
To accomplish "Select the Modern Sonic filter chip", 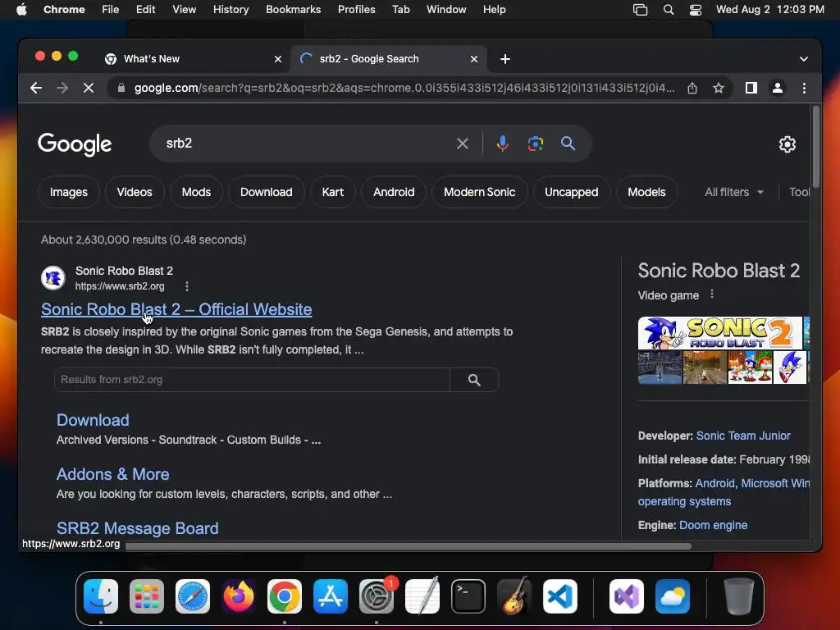I will click(x=479, y=192).
